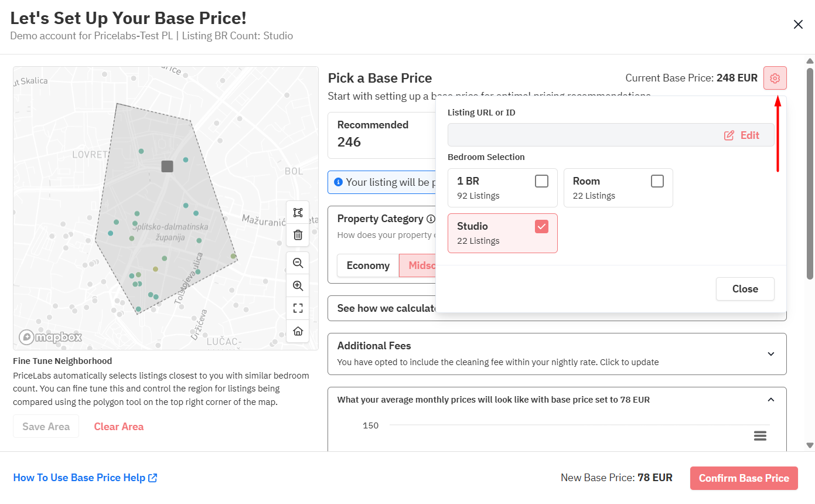The height and width of the screenshot is (504, 815).
Task: Zoom in the map view
Action: pyautogui.click(x=298, y=286)
